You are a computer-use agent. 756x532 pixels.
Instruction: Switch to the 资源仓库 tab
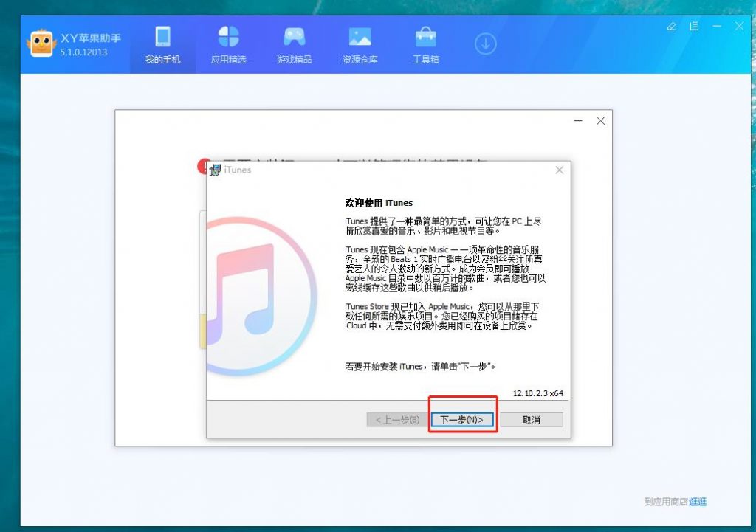[x=360, y=46]
